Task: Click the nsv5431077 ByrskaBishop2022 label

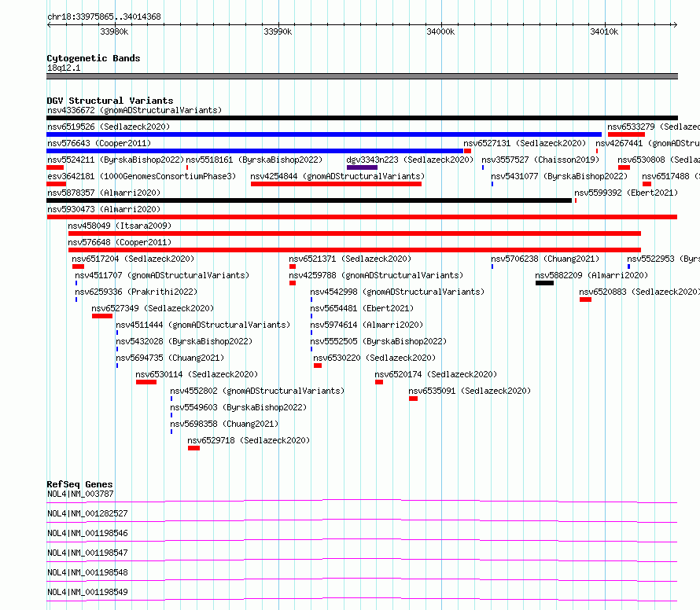Action: tap(559, 176)
